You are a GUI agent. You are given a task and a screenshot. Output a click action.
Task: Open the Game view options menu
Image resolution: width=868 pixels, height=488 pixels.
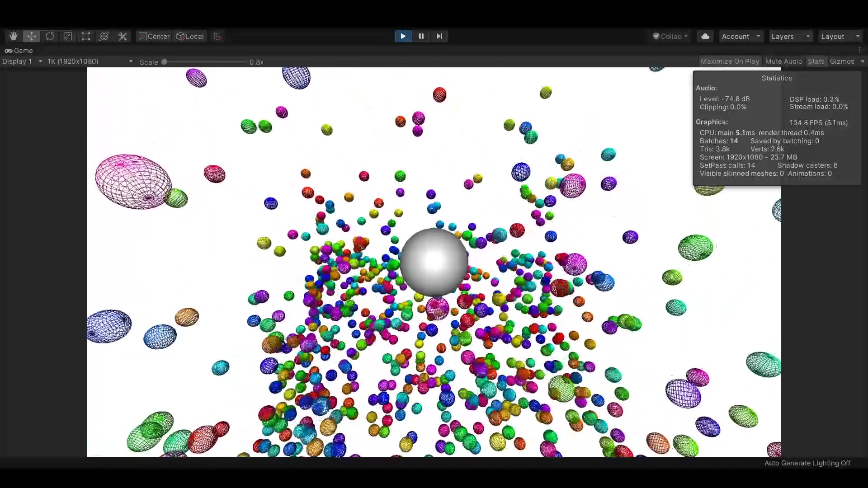pos(861,50)
